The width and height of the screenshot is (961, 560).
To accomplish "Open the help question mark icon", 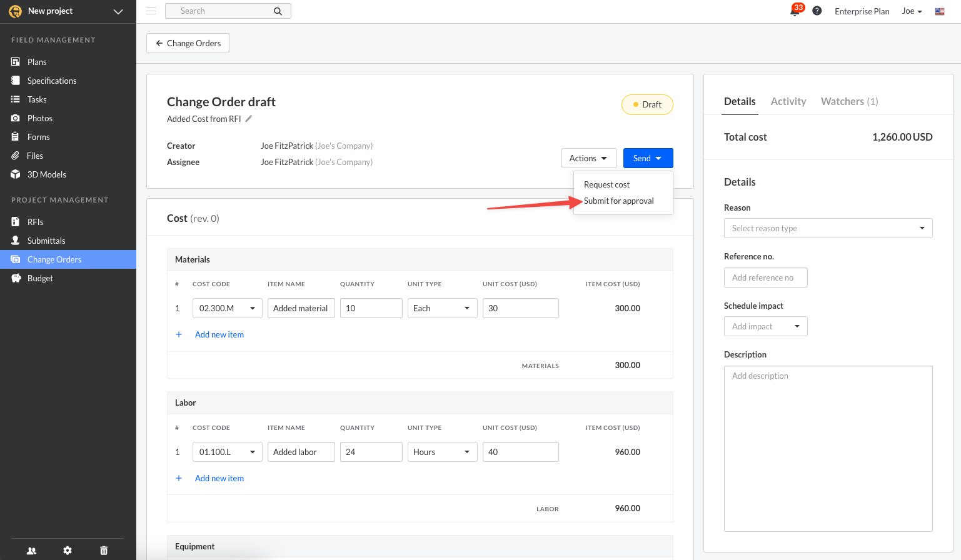I will (x=817, y=11).
